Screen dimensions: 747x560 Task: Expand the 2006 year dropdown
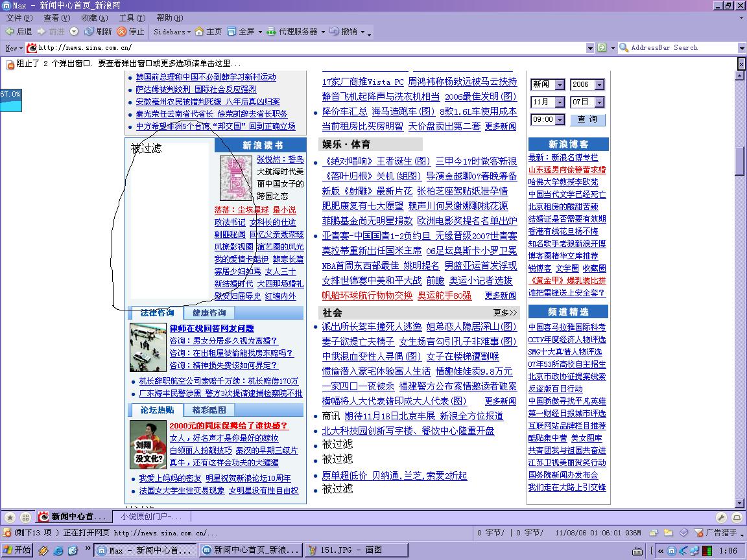[599, 85]
